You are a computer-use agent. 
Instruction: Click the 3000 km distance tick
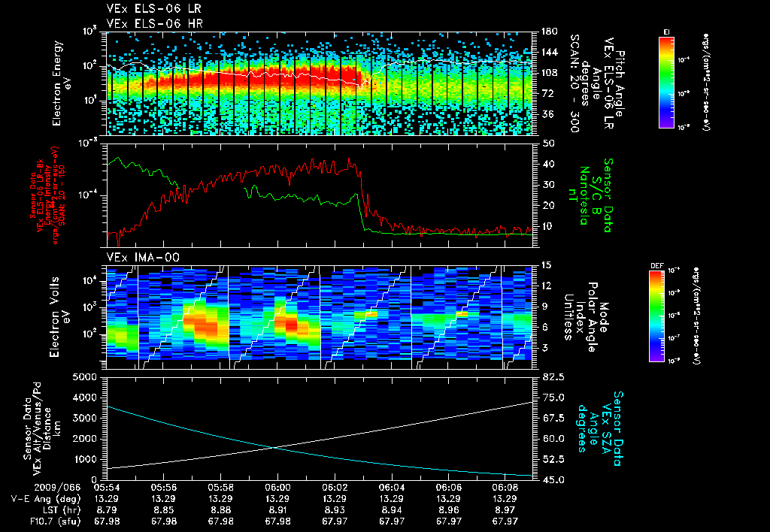86,419
